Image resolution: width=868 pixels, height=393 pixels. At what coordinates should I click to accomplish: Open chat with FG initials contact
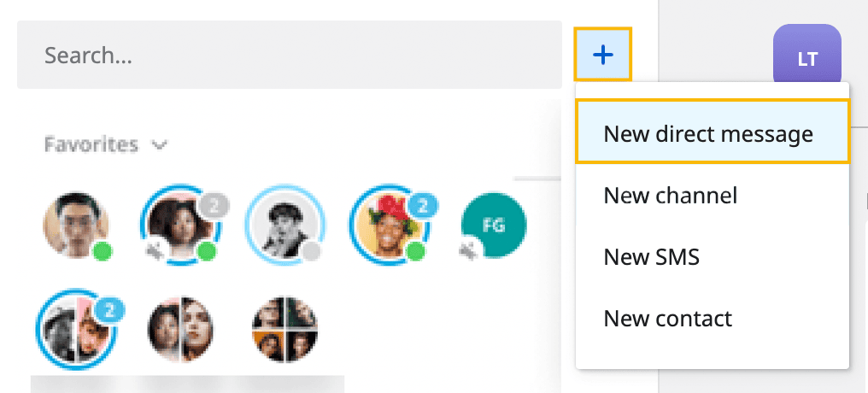(x=494, y=225)
